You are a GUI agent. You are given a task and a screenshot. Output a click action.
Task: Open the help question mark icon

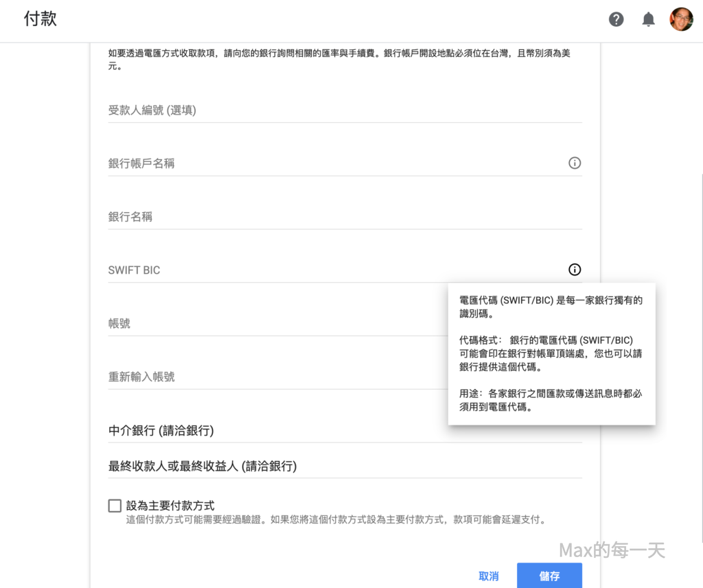(x=616, y=19)
